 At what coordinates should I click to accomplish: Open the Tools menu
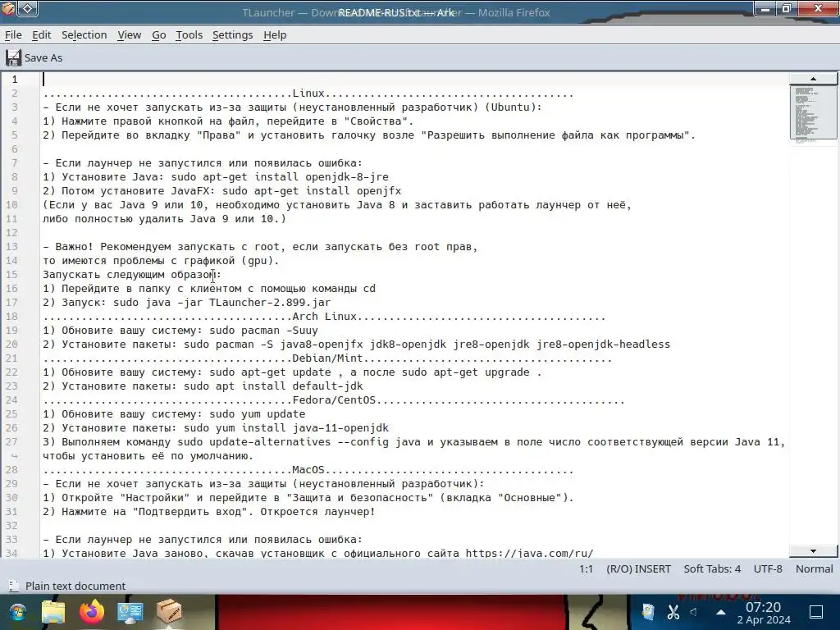[189, 34]
